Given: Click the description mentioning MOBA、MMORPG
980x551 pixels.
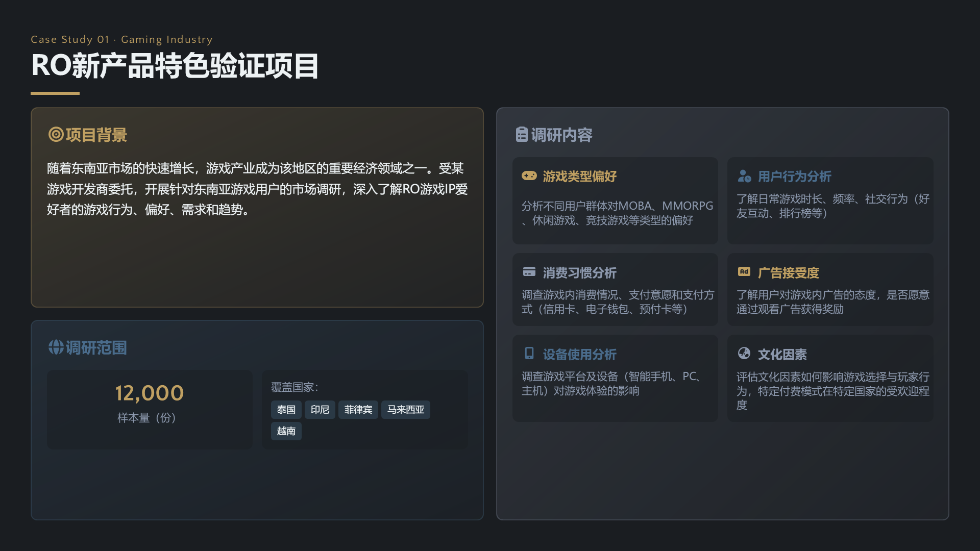Looking at the screenshot, I should pos(617,213).
